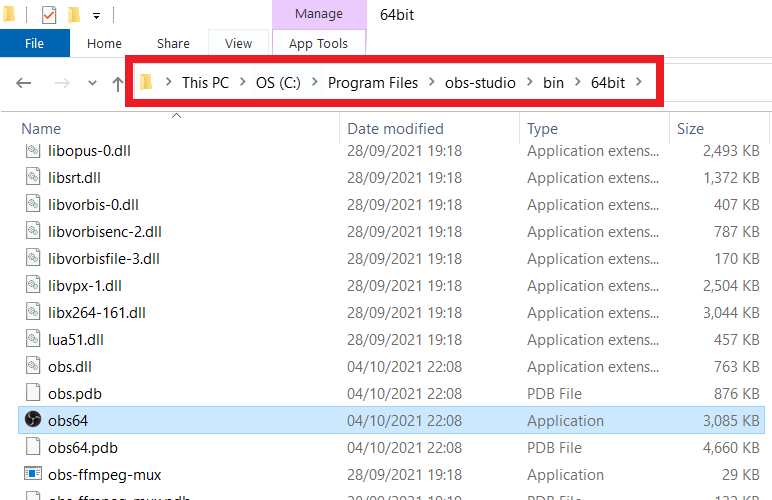Viewport: 772px width, 500px height.
Task: Select the file name 'libvorbis-0.dll'
Action: [93, 205]
